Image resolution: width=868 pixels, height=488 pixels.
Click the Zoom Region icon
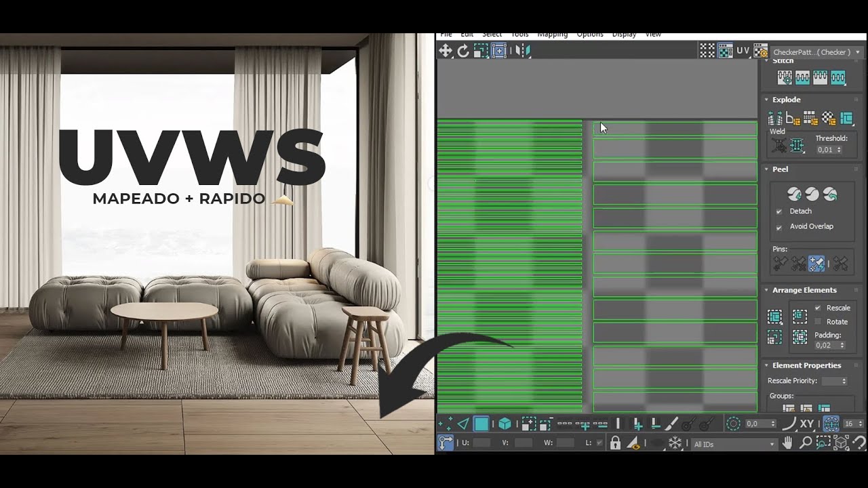(823, 443)
